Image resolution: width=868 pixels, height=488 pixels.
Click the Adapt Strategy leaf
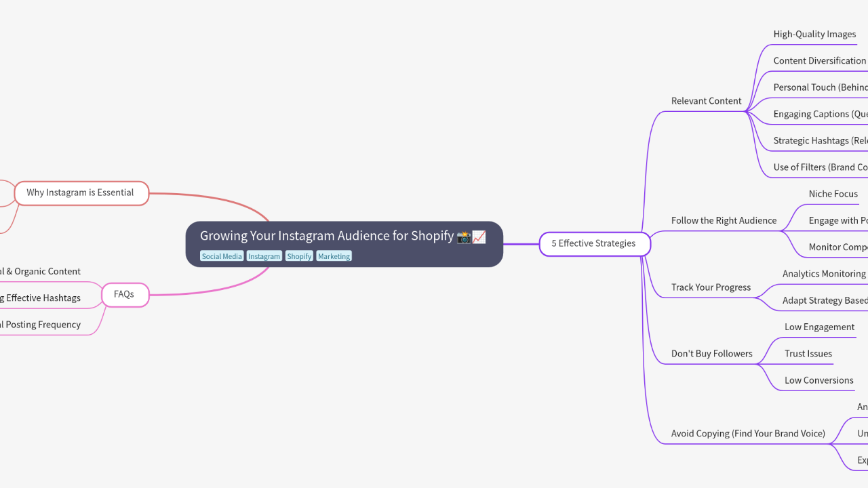pos(825,300)
